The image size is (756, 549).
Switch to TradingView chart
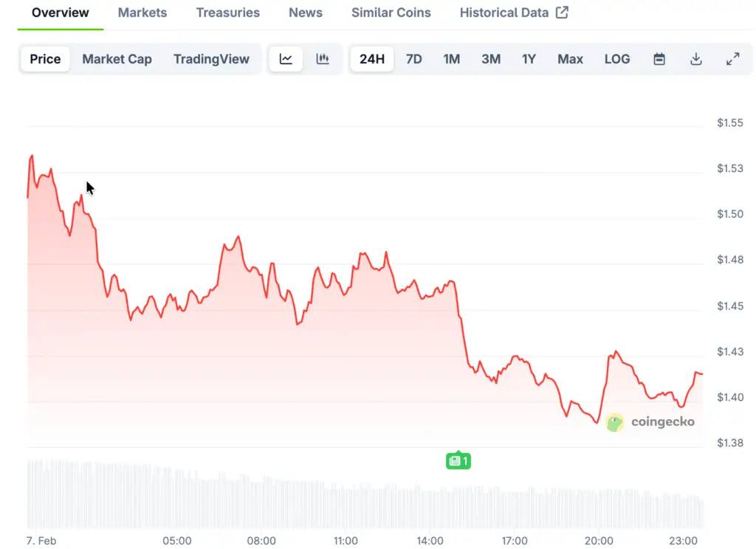(x=211, y=59)
